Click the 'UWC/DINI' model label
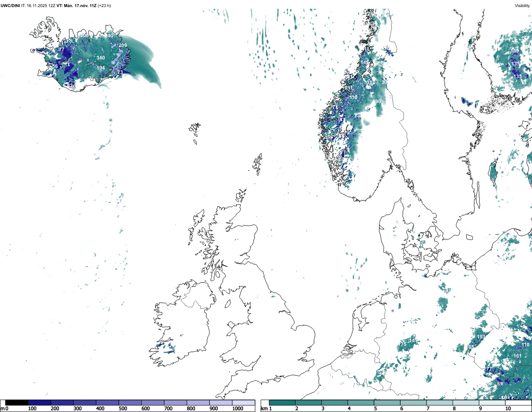 tap(10, 5)
